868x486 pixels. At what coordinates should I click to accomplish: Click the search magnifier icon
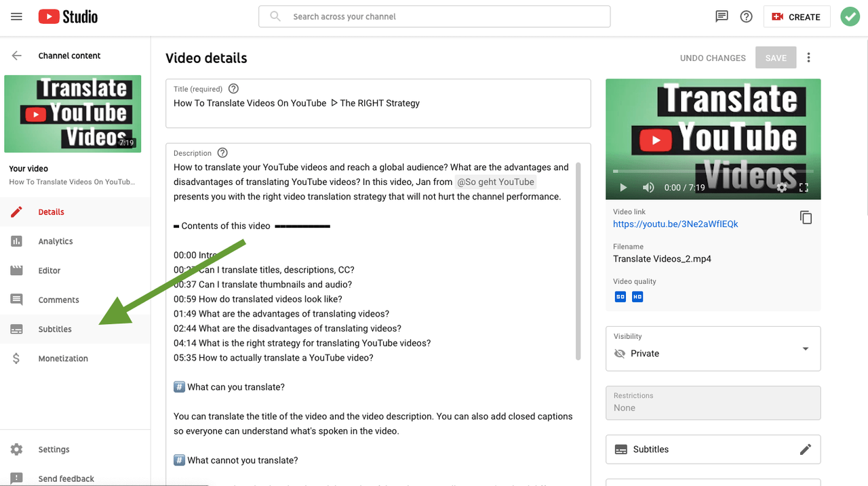[x=275, y=16]
